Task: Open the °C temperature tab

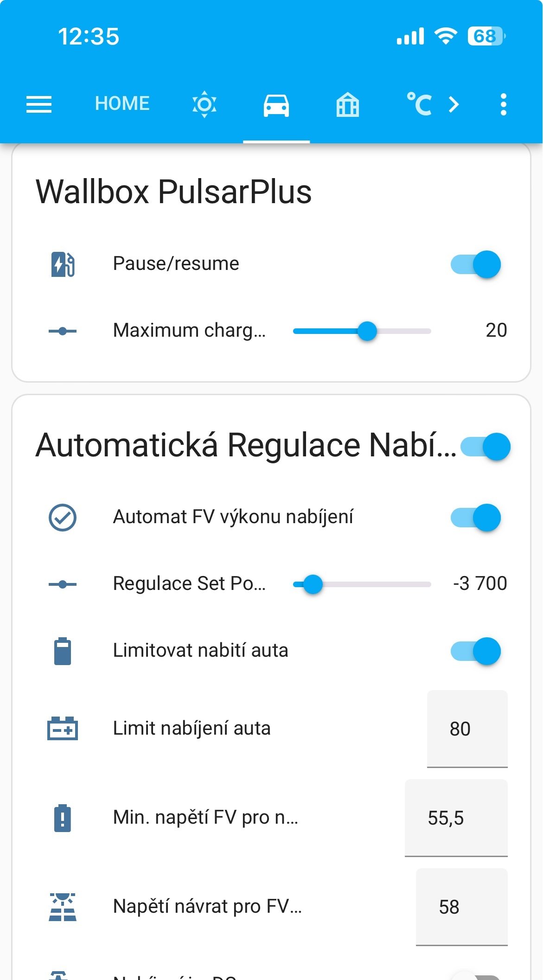Action: click(x=419, y=104)
